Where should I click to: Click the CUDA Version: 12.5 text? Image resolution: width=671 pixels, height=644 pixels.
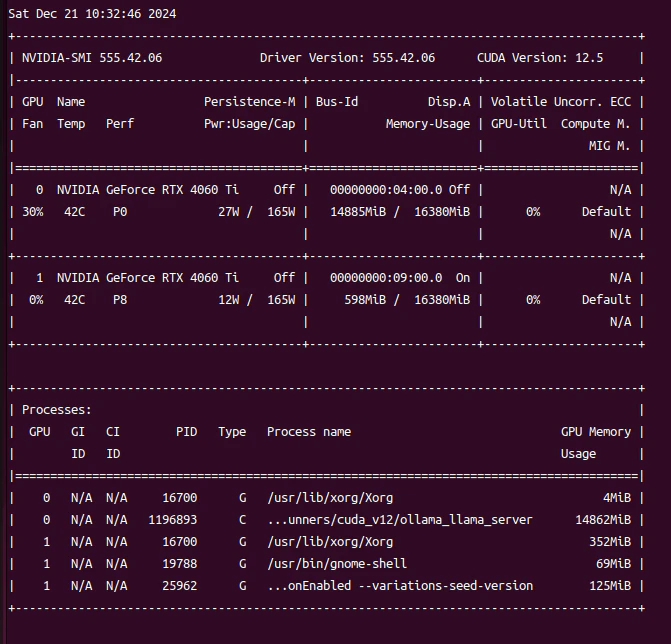coord(540,58)
